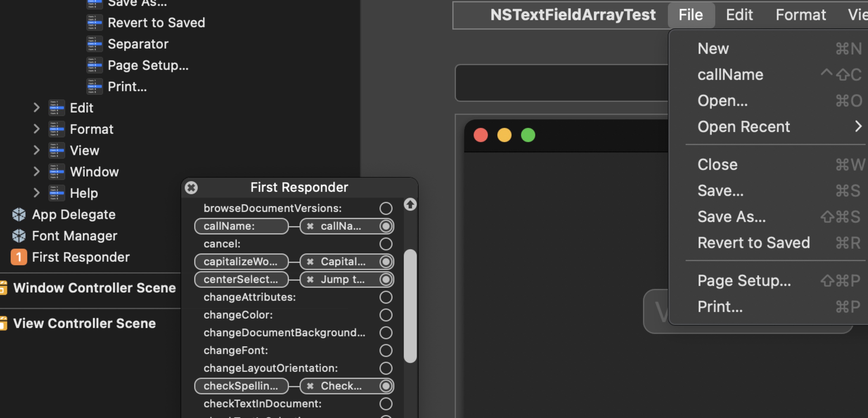Expand the View tree item
The image size is (868, 418).
(x=37, y=150)
